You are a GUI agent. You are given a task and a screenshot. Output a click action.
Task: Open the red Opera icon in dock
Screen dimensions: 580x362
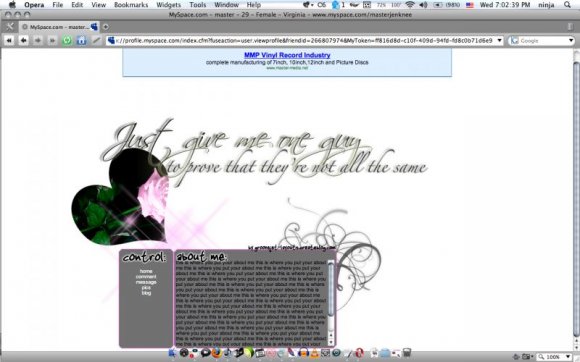tap(359, 353)
